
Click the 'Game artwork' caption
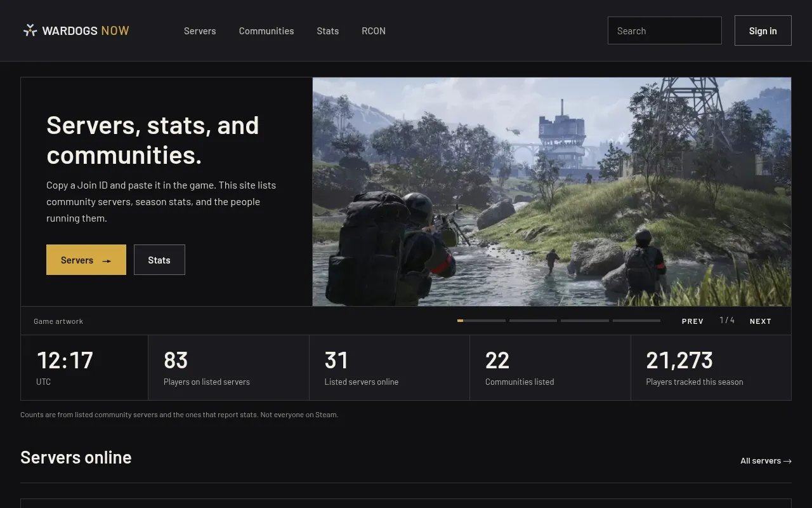tap(58, 321)
